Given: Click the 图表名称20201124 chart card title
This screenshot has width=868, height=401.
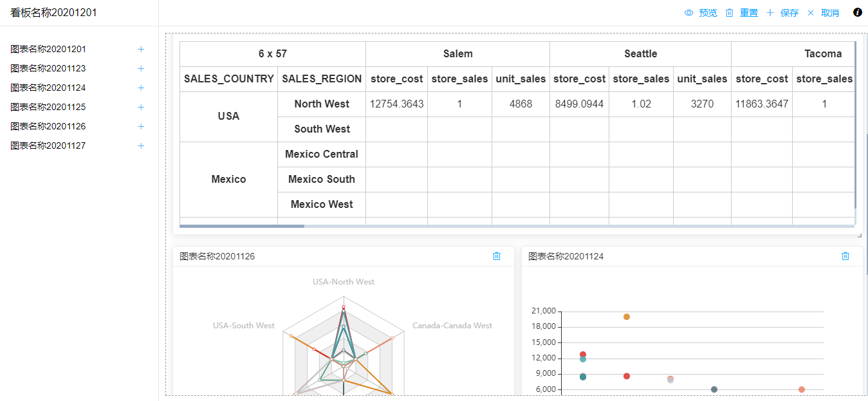Looking at the screenshot, I should tap(566, 256).
